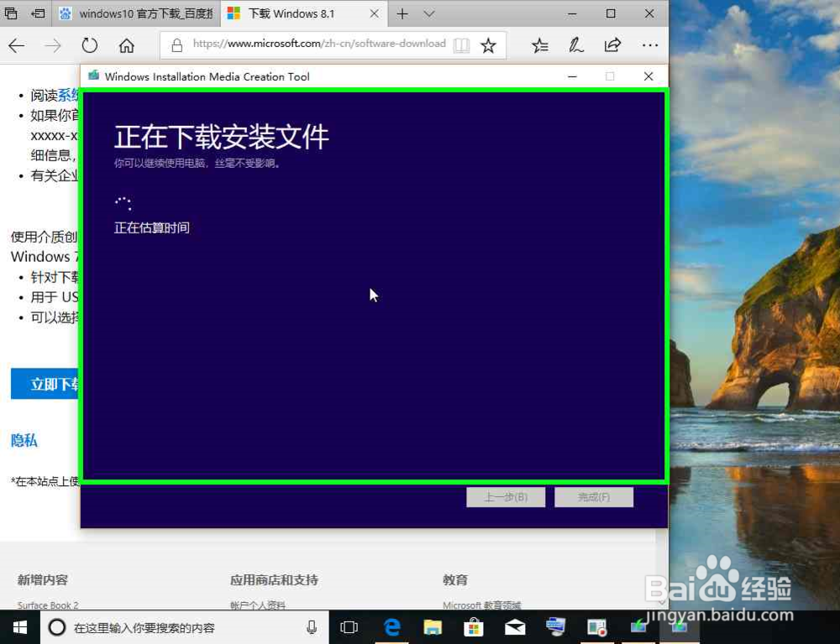Open a new Edge tab
Viewport: 840px width, 644px height.
click(x=402, y=14)
